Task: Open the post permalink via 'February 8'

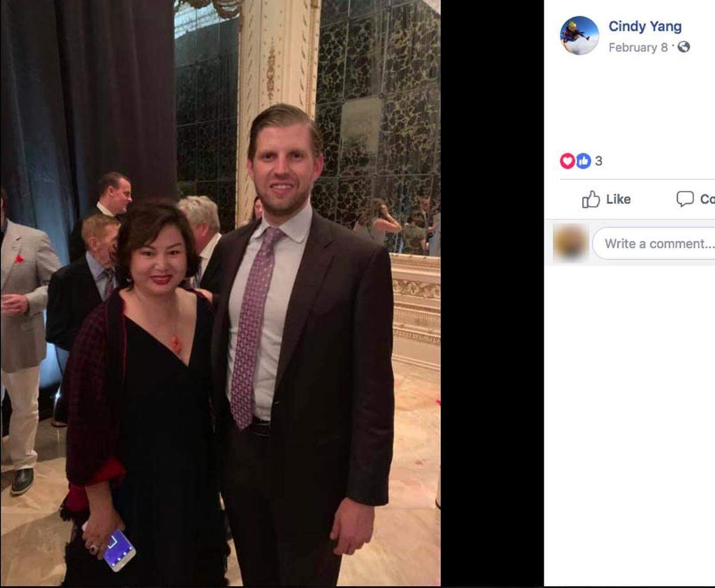Action: 637,47
